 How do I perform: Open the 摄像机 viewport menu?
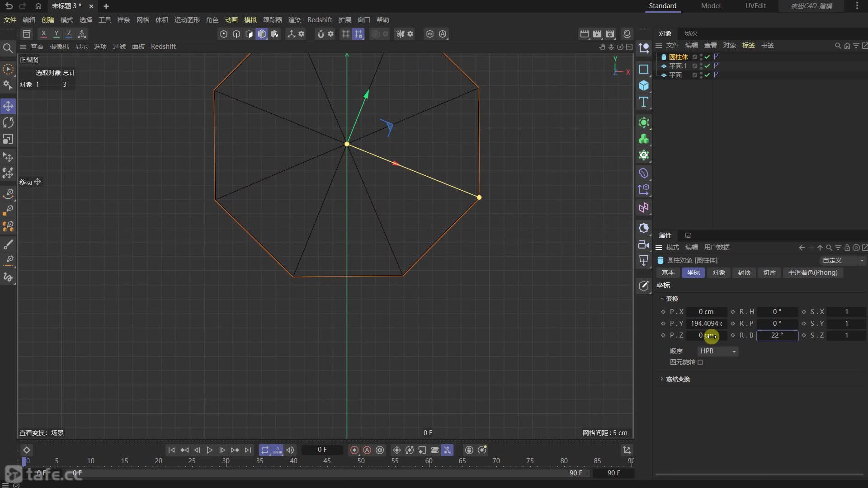(59, 47)
